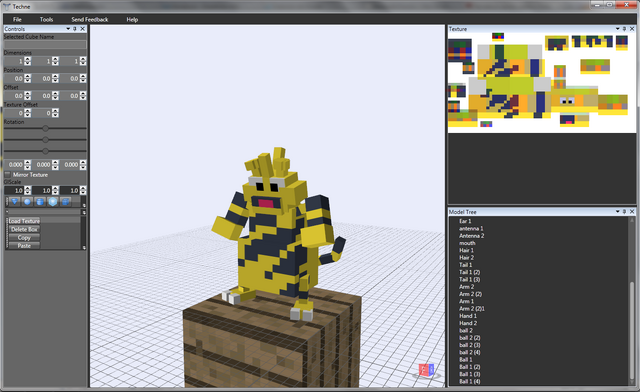Select 'Arm 1' in the Model Tree

466,301
